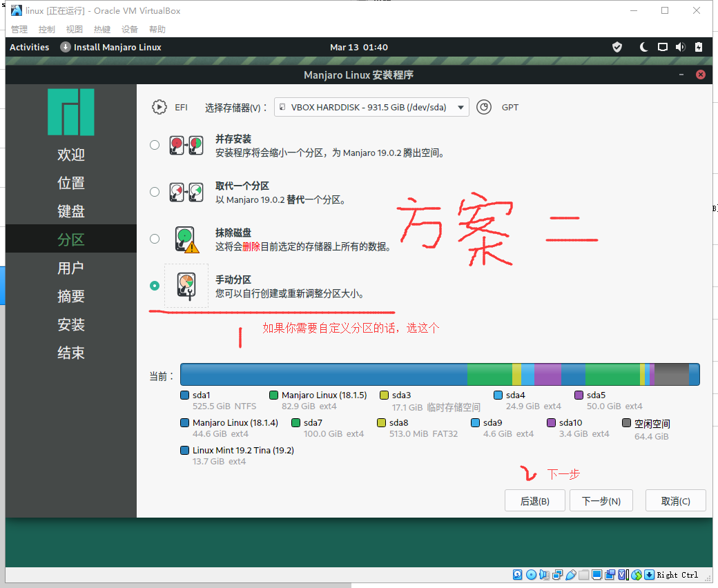718x588 pixels.
Task: Click the 后退(B) button
Action: point(534,501)
